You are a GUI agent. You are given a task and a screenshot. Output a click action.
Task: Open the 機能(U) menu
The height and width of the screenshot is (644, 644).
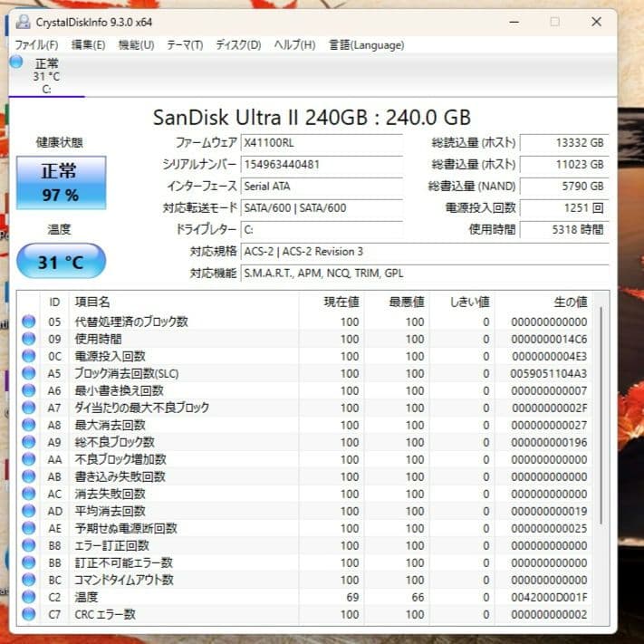click(x=136, y=44)
